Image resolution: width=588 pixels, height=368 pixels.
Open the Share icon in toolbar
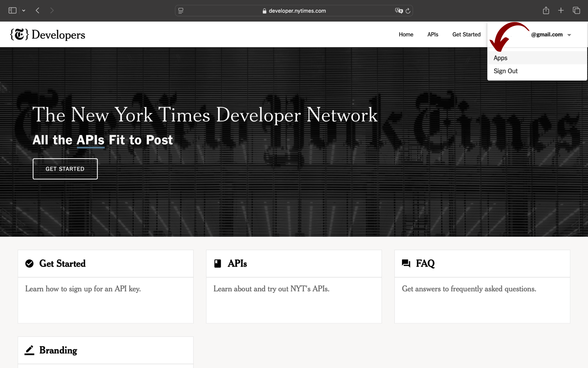click(546, 11)
